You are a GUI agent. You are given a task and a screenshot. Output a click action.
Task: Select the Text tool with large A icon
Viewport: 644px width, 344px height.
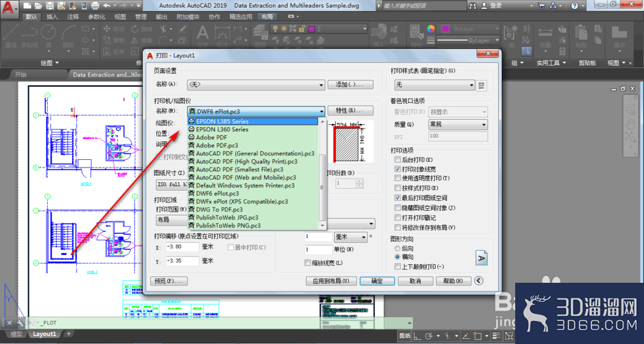pos(202,36)
